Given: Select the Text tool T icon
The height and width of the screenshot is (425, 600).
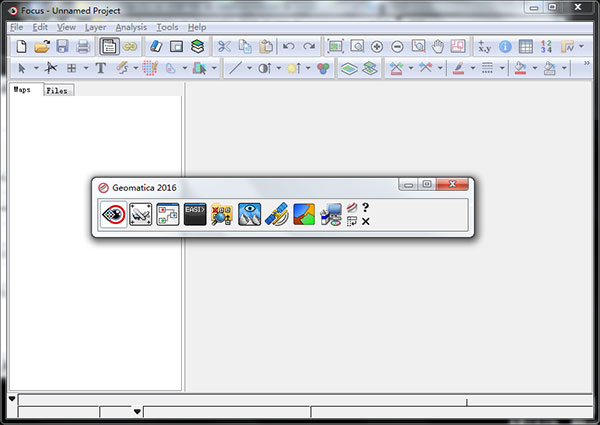Looking at the screenshot, I should [100, 68].
